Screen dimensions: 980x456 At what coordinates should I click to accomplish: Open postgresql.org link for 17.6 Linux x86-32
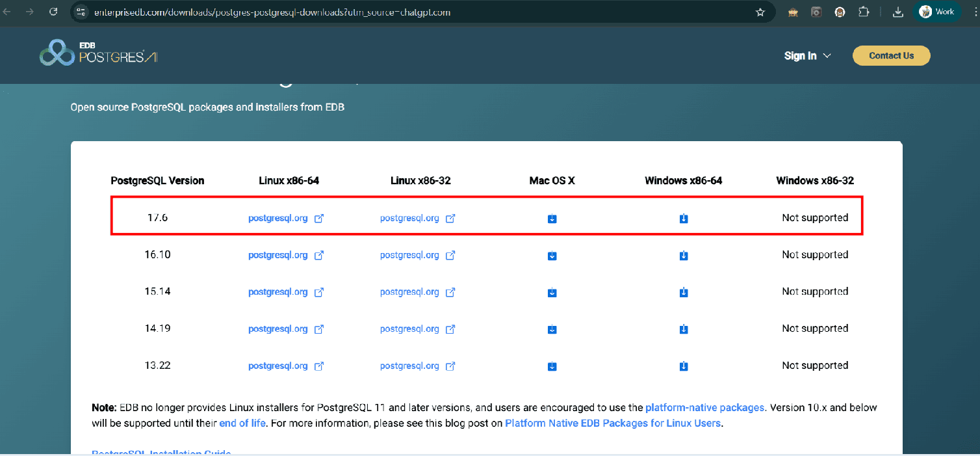(417, 218)
